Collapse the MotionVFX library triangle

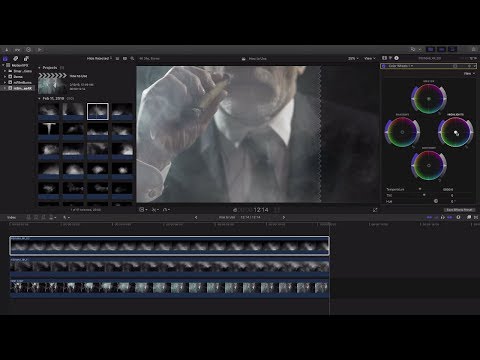click(4, 65)
